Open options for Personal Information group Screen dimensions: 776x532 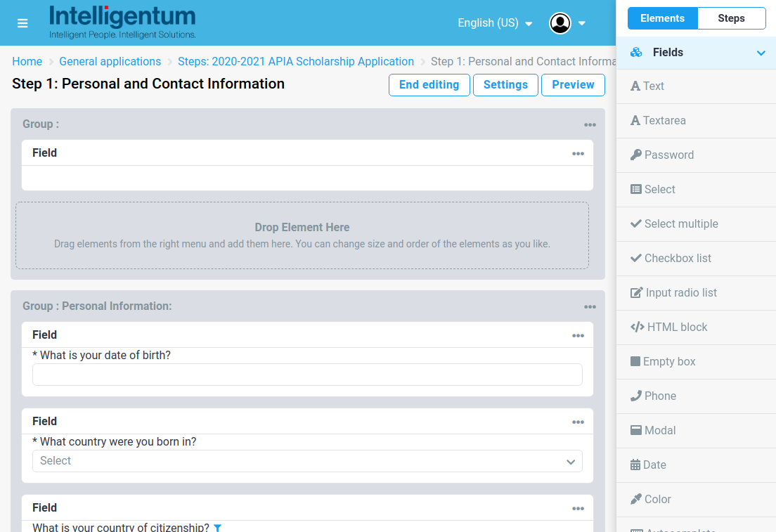[590, 307]
